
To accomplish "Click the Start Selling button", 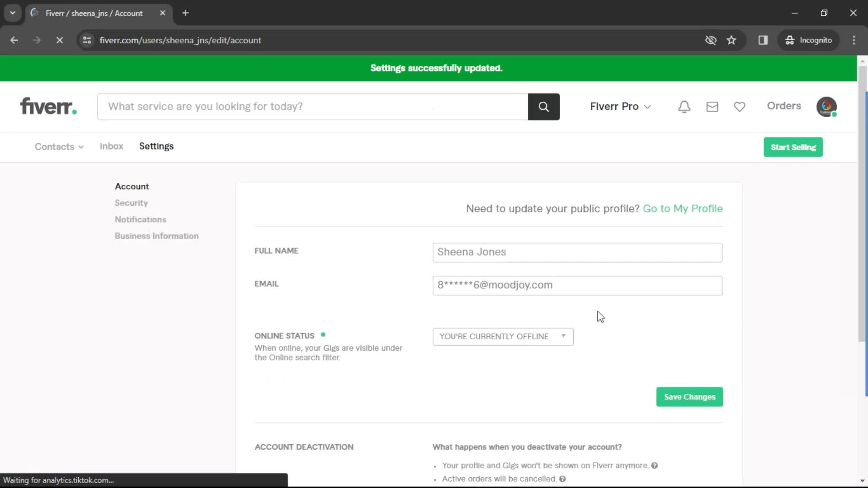I will click(x=793, y=146).
